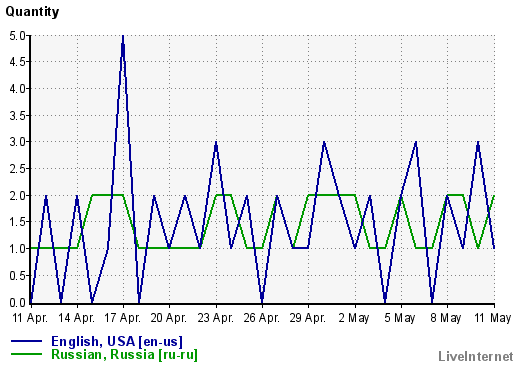Viewport: 520px width, 366px height.
Task: Select the 26 Apr. x-axis label
Action: (x=261, y=318)
